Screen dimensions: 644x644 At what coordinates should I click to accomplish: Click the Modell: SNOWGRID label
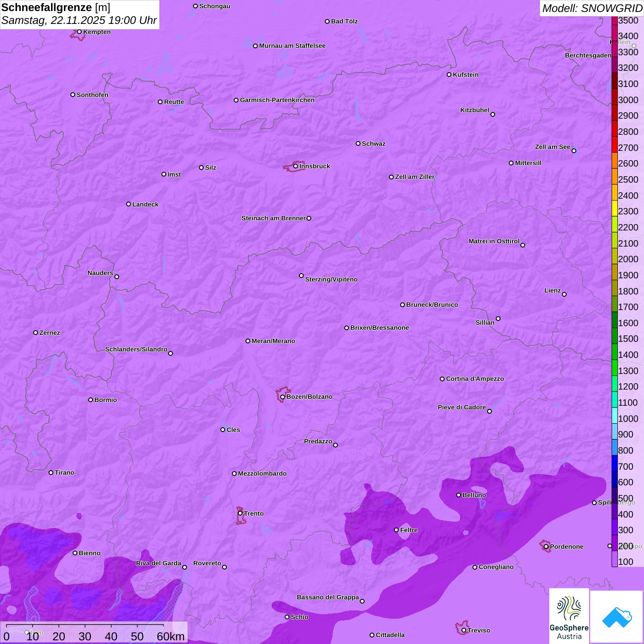tap(592, 8)
